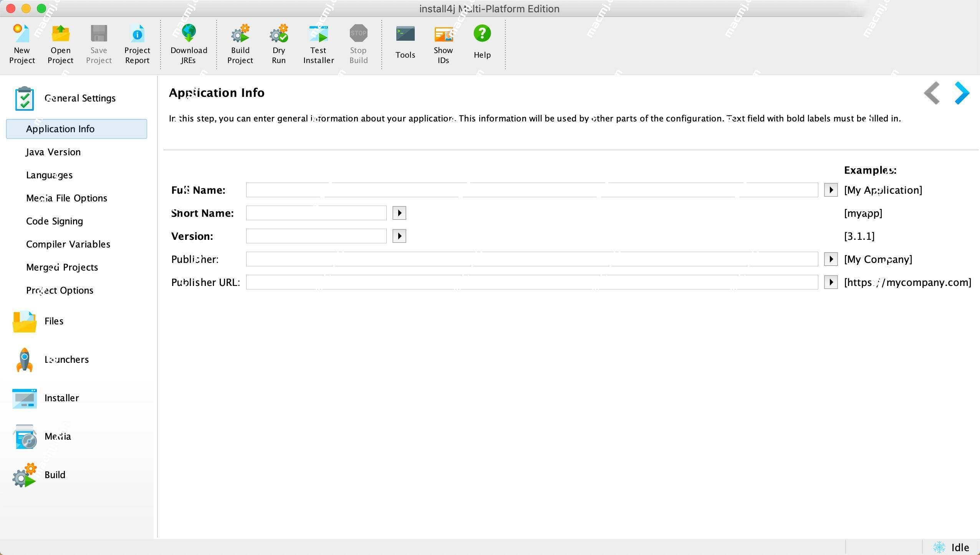The image size is (980, 555).
Task: Select Application Info in the sidebar
Action: click(x=76, y=129)
